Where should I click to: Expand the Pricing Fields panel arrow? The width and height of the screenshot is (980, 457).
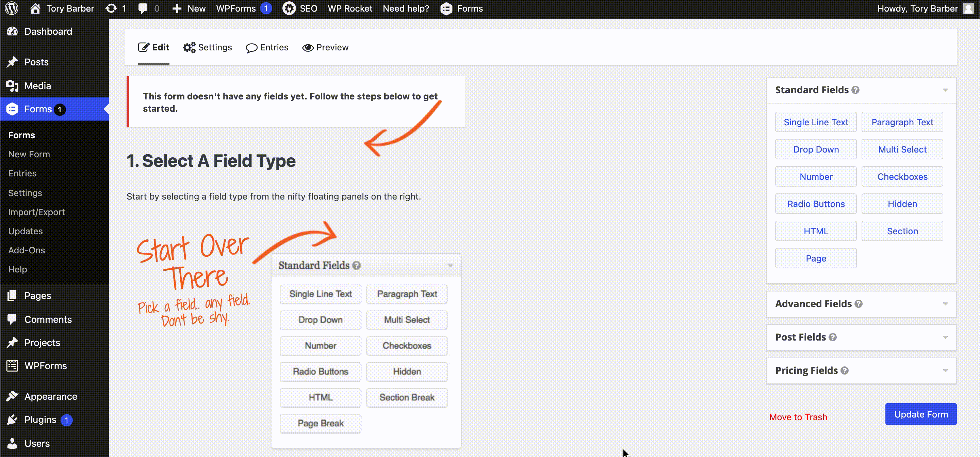pyautogui.click(x=945, y=371)
